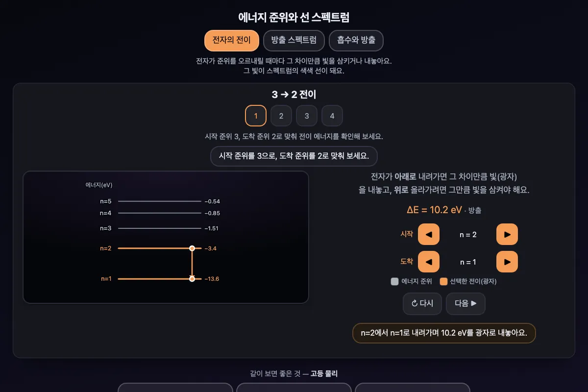Decrease the 도착 level with left arrow

point(429,262)
